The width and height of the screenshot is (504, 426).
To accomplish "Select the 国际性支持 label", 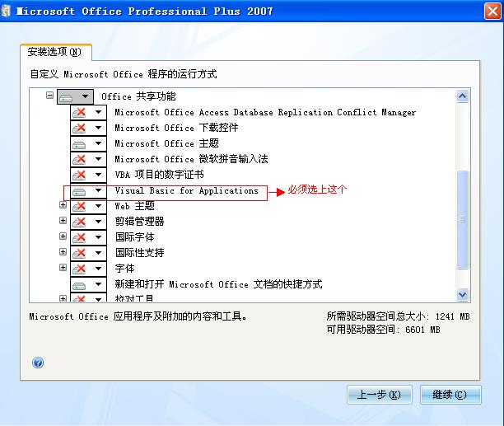I will pyautogui.click(x=139, y=253).
